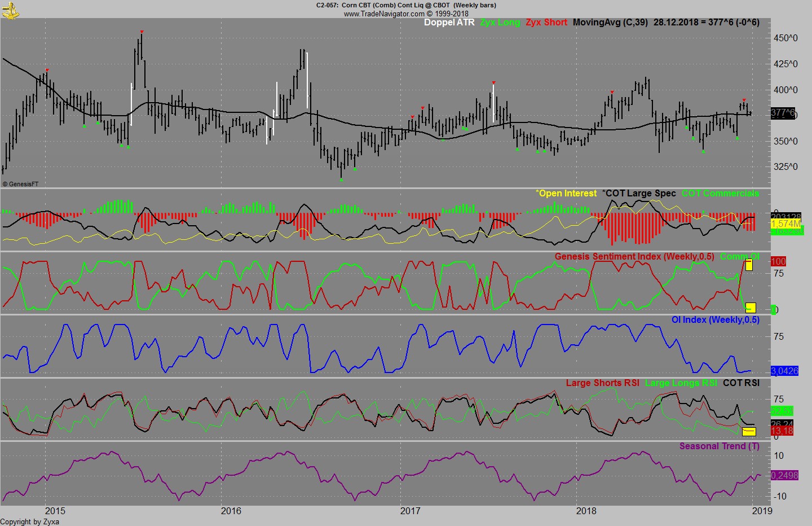
Task: Click the green 'Comm OI' label
Action: click(x=740, y=257)
